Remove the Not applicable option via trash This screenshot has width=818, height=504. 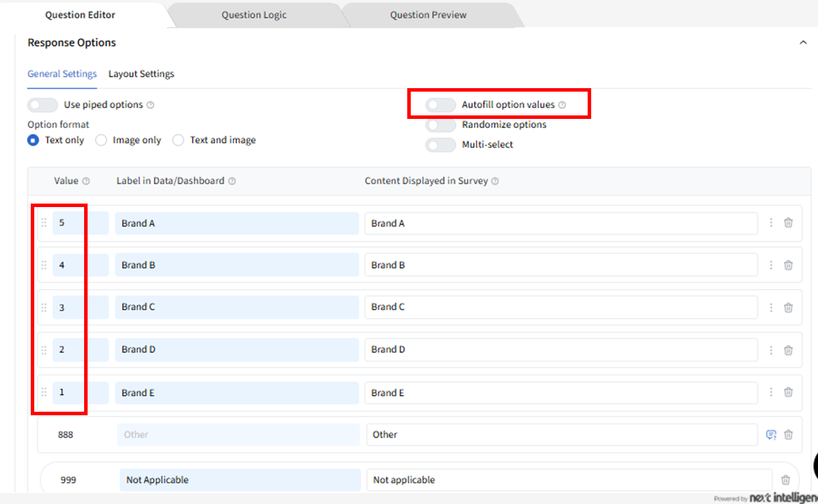(785, 480)
